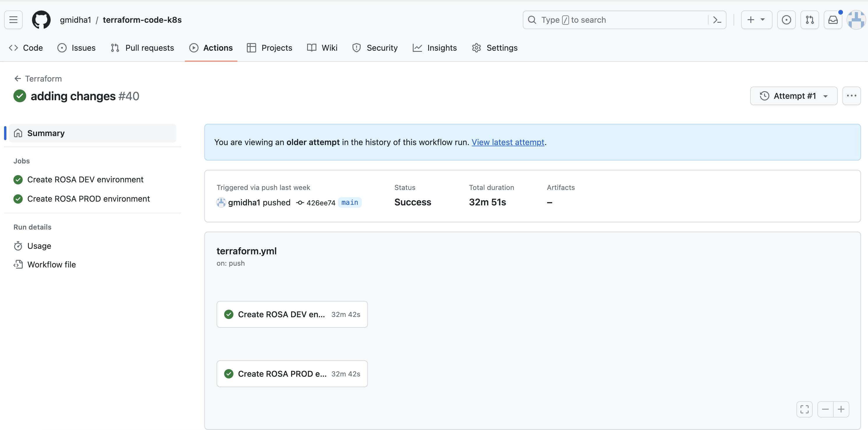This screenshot has width=868, height=430.
Task: Click the search magnifier icon
Action: point(532,20)
